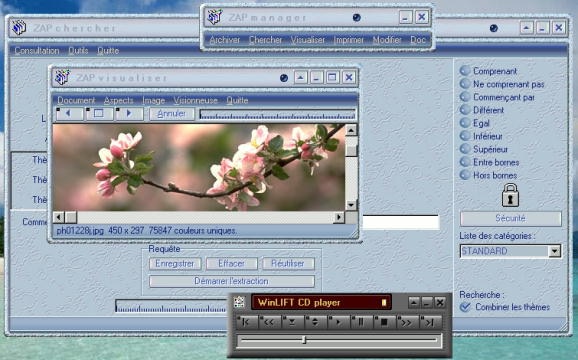Start playback in WinLIFT CD player
Screen dimensions: 578x360
[x=338, y=322]
